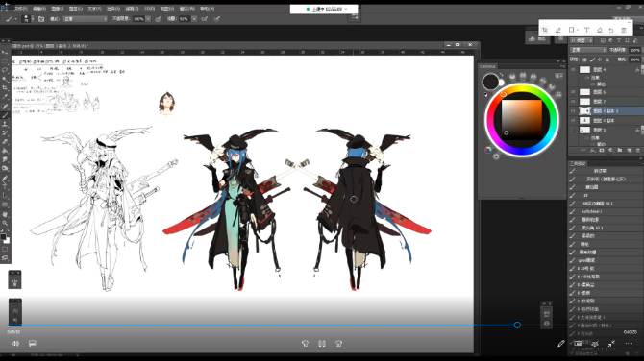The width and height of the screenshot is (644, 361).
Task: Open the 选择(S) menu
Action: click(x=113, y=9)
